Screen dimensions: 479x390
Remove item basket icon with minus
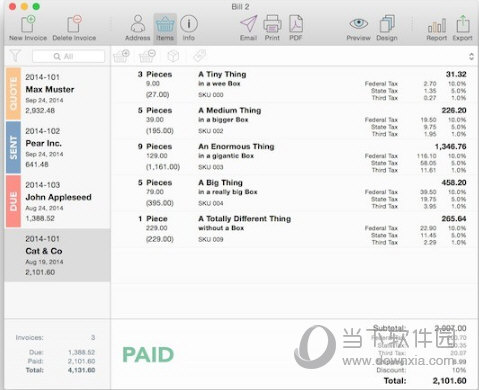click(147, 56)
